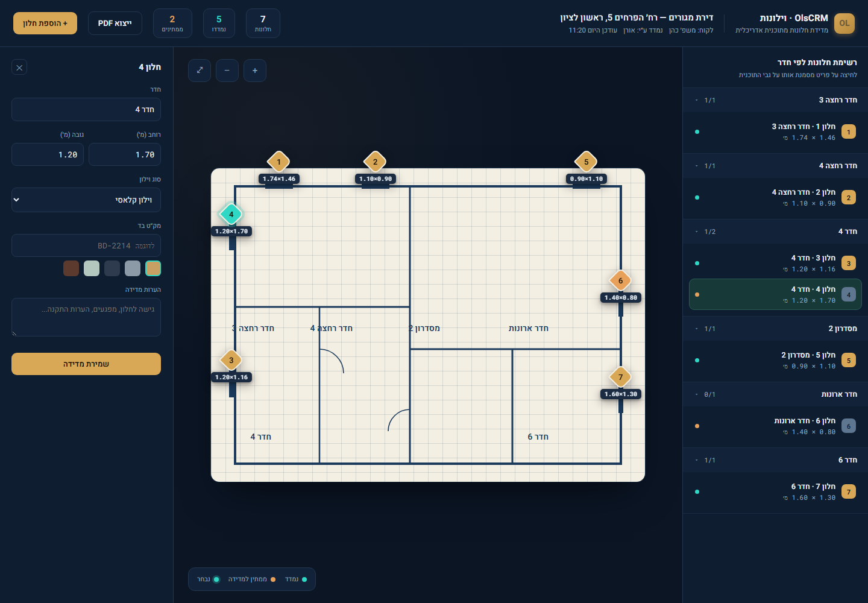This screenshot has width=868, height=603.
Task: Collapse the מסדרון 2 group header
Action: point(775,329)
